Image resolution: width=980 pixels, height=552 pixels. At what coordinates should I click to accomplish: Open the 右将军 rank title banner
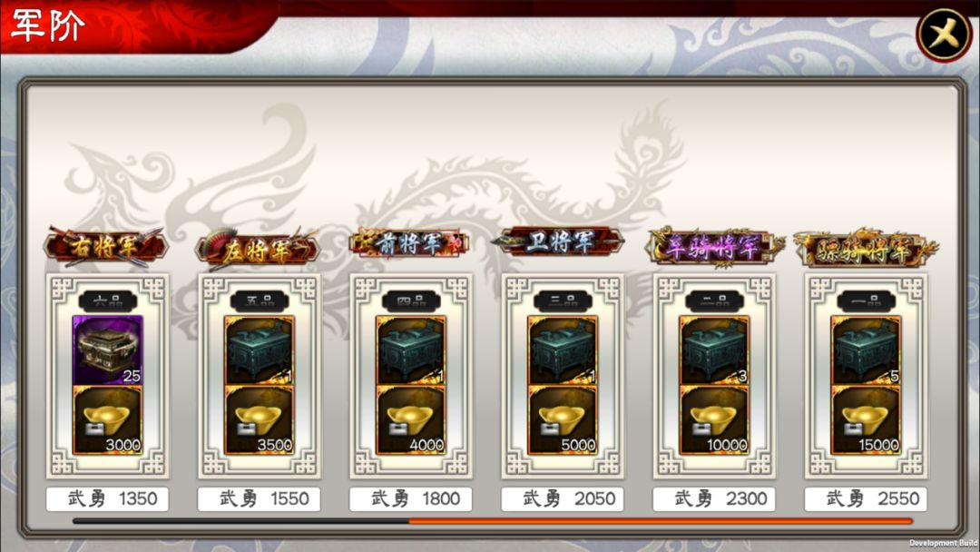coord(106,246)
